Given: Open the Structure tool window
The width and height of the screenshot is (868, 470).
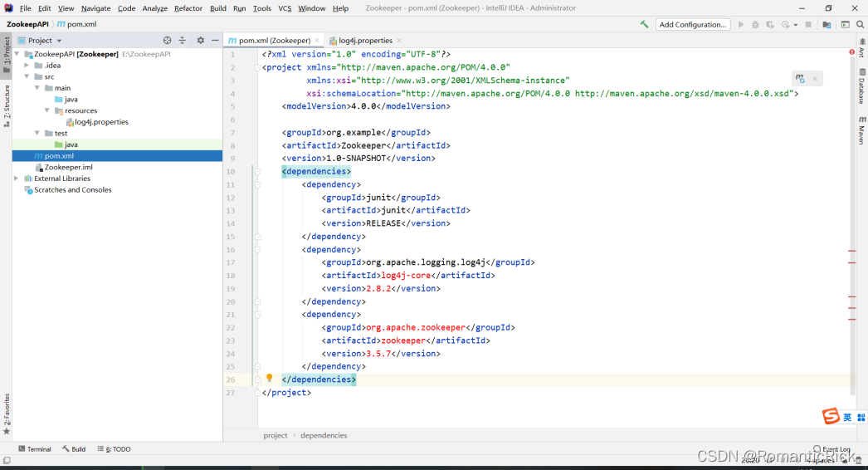Looking at the screenshot, I should point(7,106).
